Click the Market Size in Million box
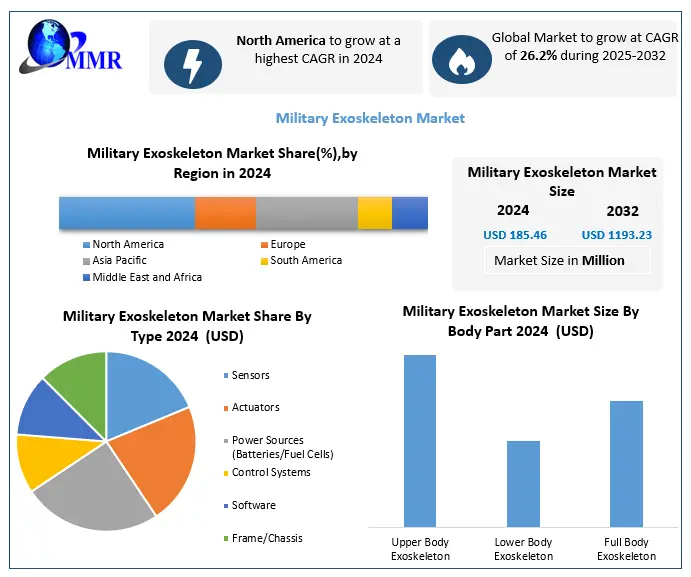This screenshot has width=691, height=577. [560, 260]
